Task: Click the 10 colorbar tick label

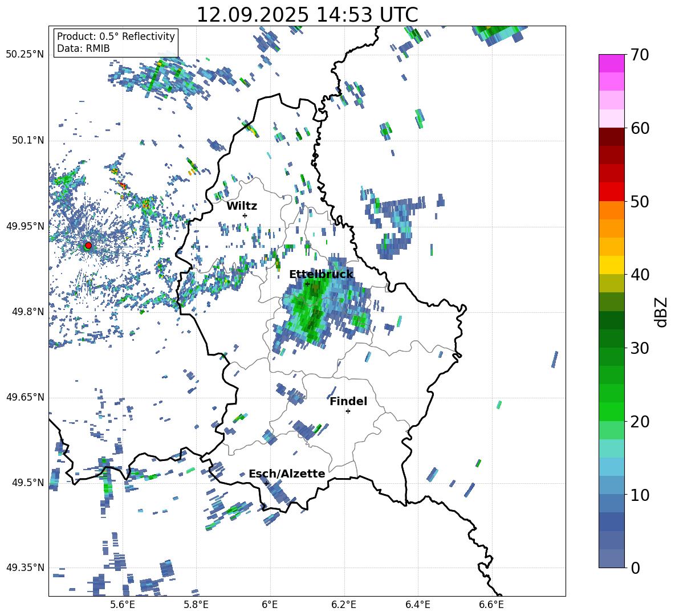Action: pos(640,495)
